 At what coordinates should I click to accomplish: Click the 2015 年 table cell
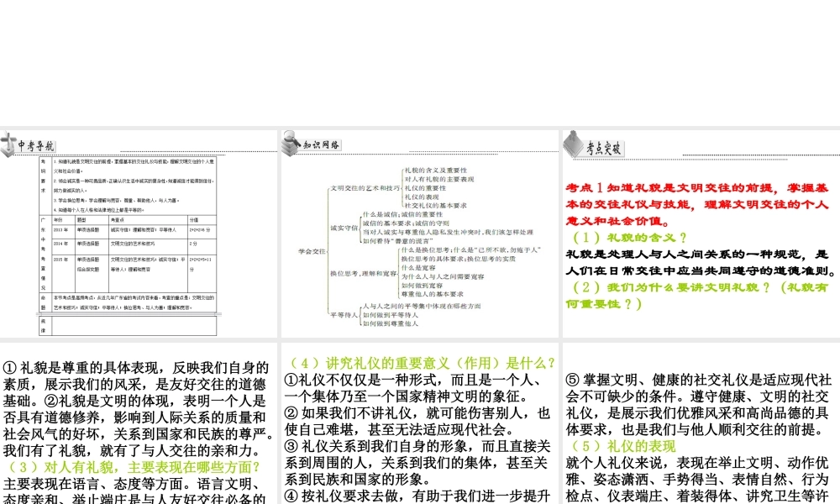[x=63, y=272]
